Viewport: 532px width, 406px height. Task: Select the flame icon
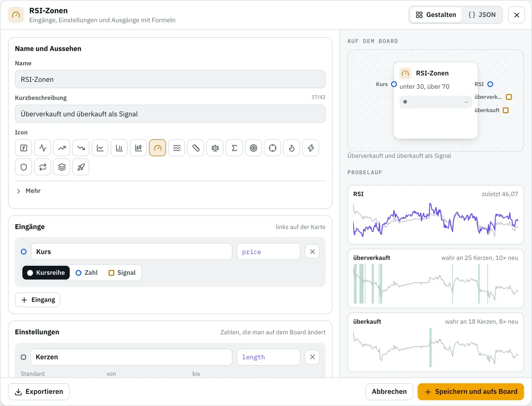click(x=292, y=148)
